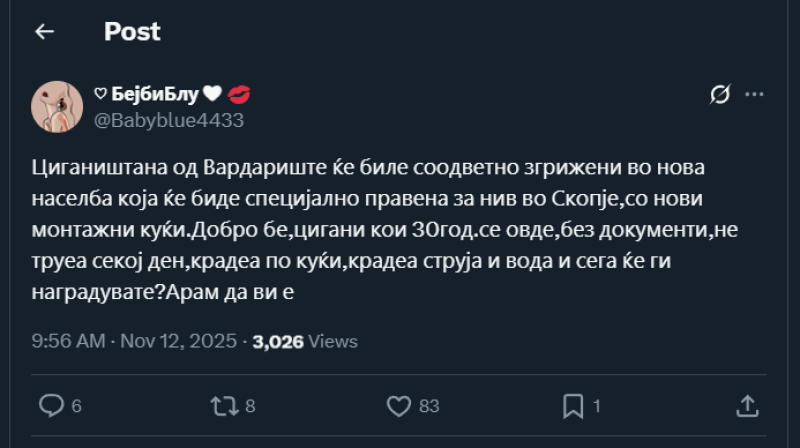This screenshot has height=448, width=800.
Task: Open the author's profile picture
Action: click(x=57, y=106)
